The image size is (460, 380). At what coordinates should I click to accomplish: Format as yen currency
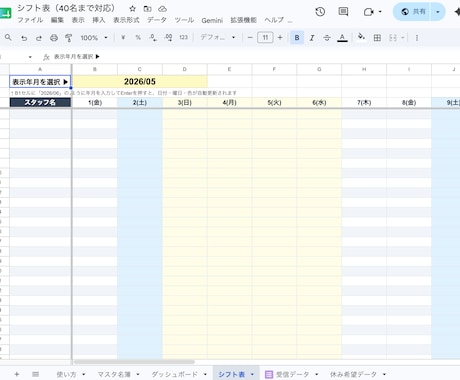(x=123, y=38)
